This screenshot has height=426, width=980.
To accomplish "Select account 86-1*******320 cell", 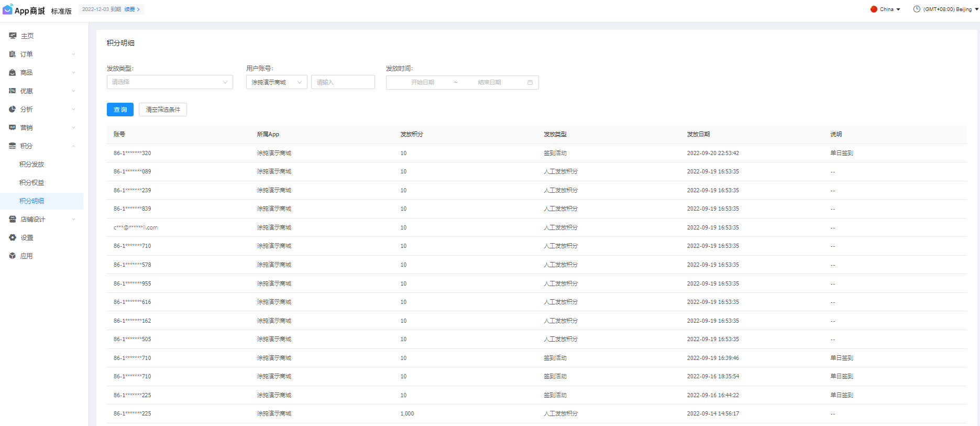I will (x=133, y=153).
